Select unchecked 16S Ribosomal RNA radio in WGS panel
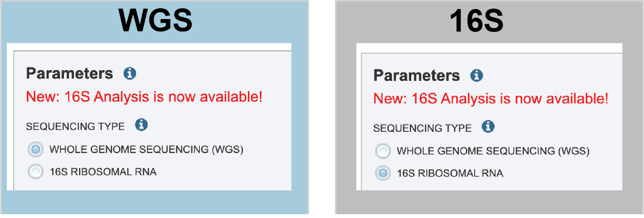The height and width of the screenshot is (218, 644). (x=36, y=171)
